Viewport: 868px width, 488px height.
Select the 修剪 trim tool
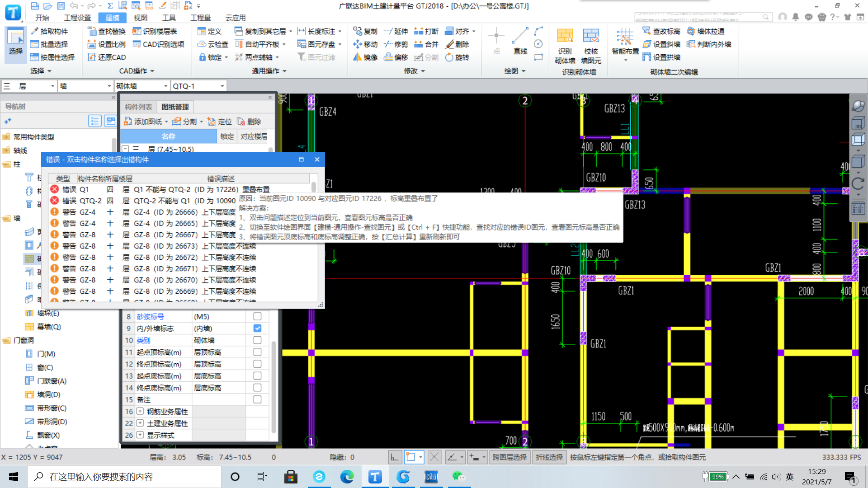click(396, 44)
